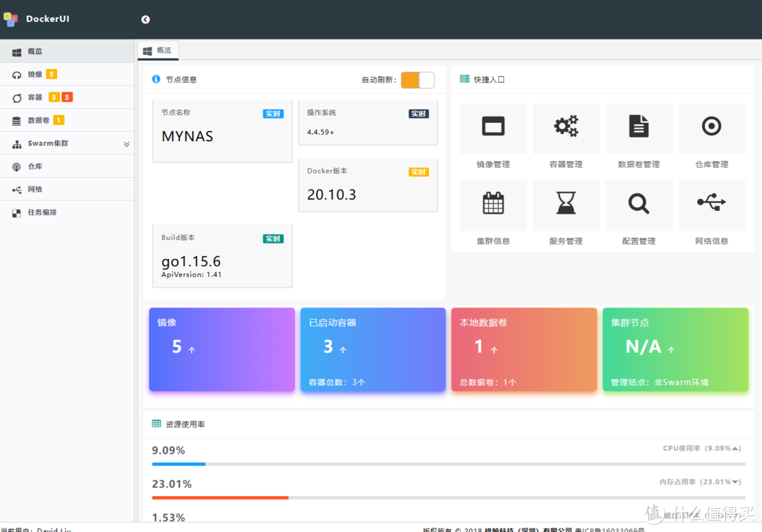The image size is (762, 532).
Task: Open 数据卷管理 document shortcut icon
Action: pyautogui.click(x=639, y=126)
